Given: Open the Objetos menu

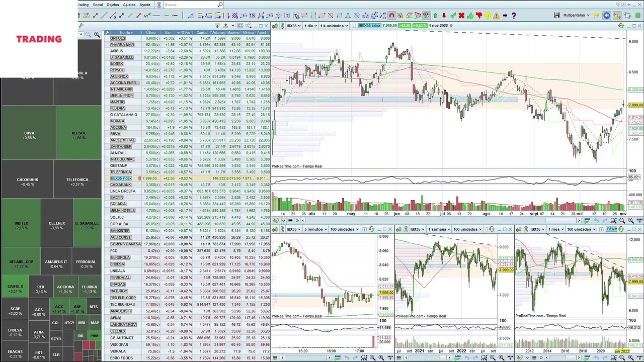Looking at the screenshot, I should [x=113, y=5].
